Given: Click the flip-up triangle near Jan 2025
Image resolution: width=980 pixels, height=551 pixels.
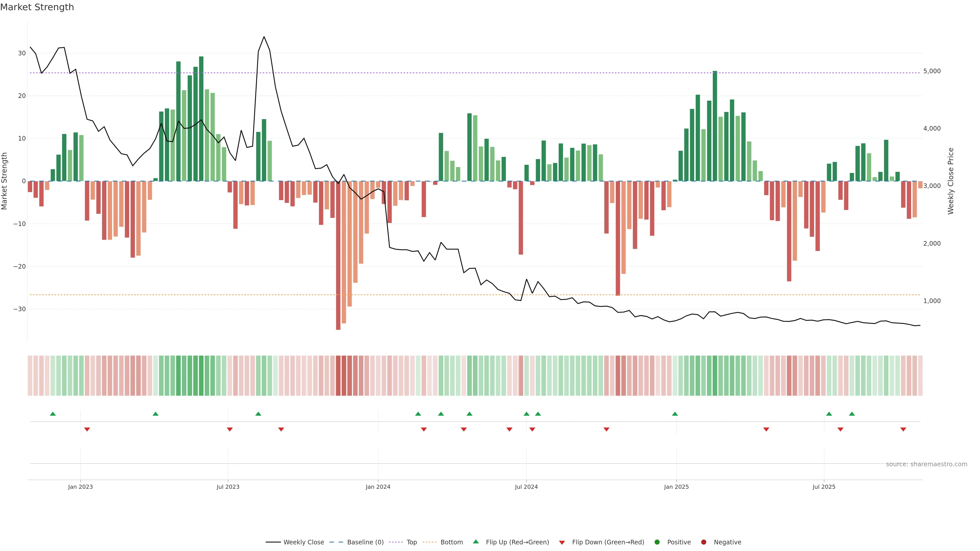Looking at the screenshot, I should pyautogui.click(x=675, y=414).
